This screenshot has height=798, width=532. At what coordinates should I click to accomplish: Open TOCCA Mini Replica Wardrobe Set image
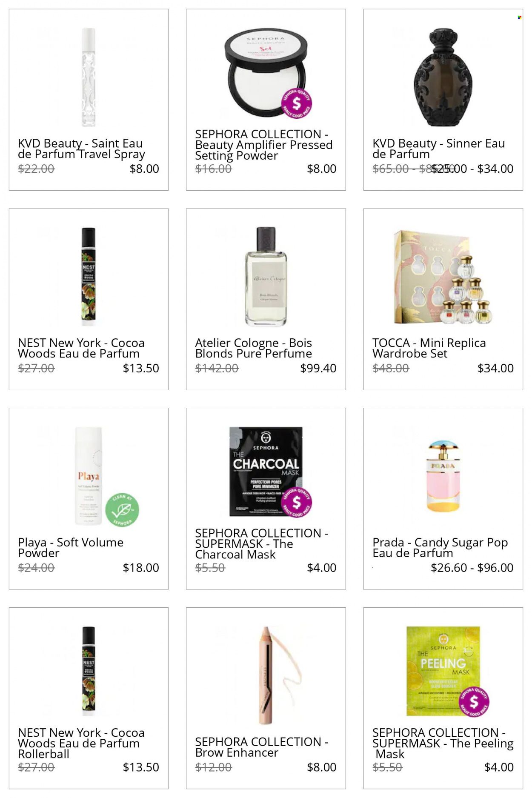point(443,277)
